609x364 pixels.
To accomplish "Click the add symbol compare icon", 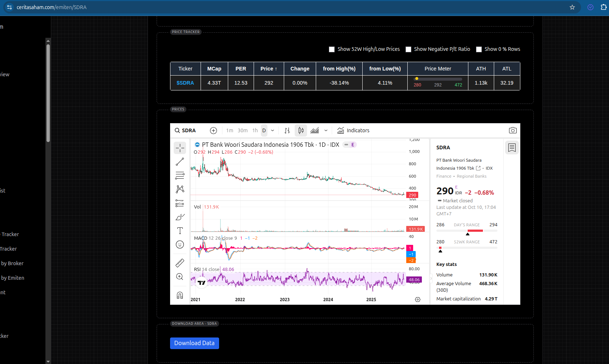I will click(x=213, y=130).
